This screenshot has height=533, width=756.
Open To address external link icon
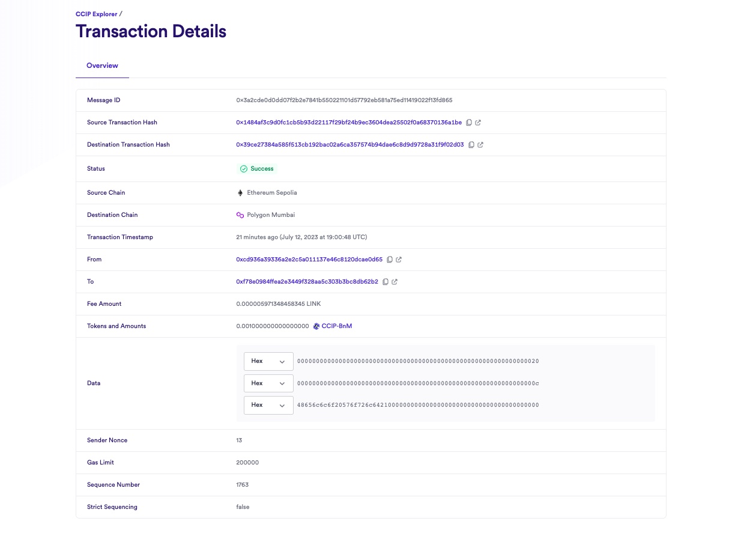(x=395, y=282)
